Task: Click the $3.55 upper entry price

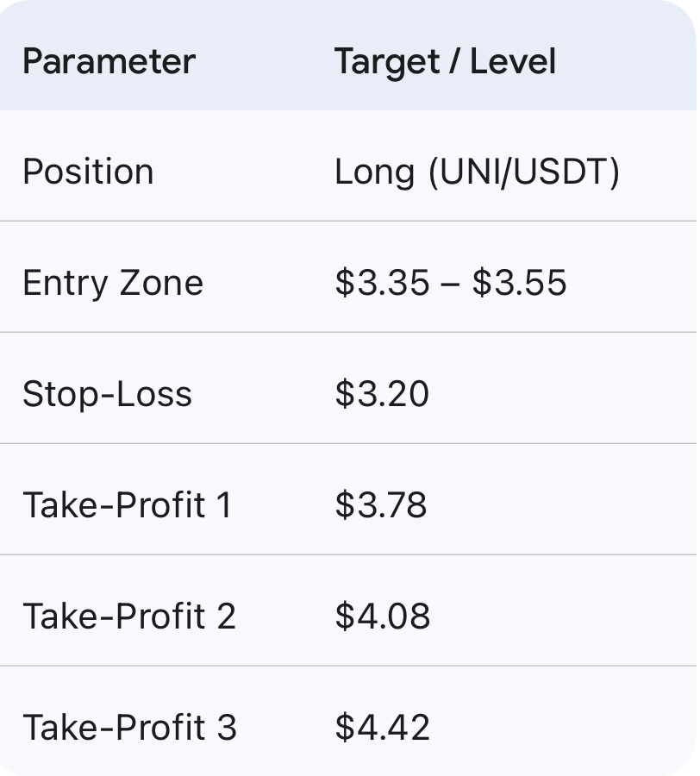Action: 519,283
